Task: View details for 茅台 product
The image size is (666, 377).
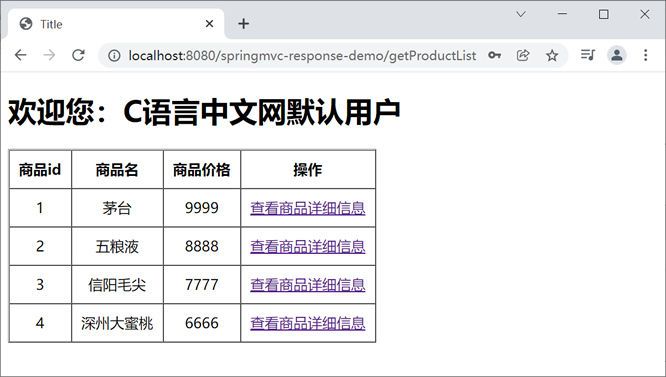Action: 308,208
